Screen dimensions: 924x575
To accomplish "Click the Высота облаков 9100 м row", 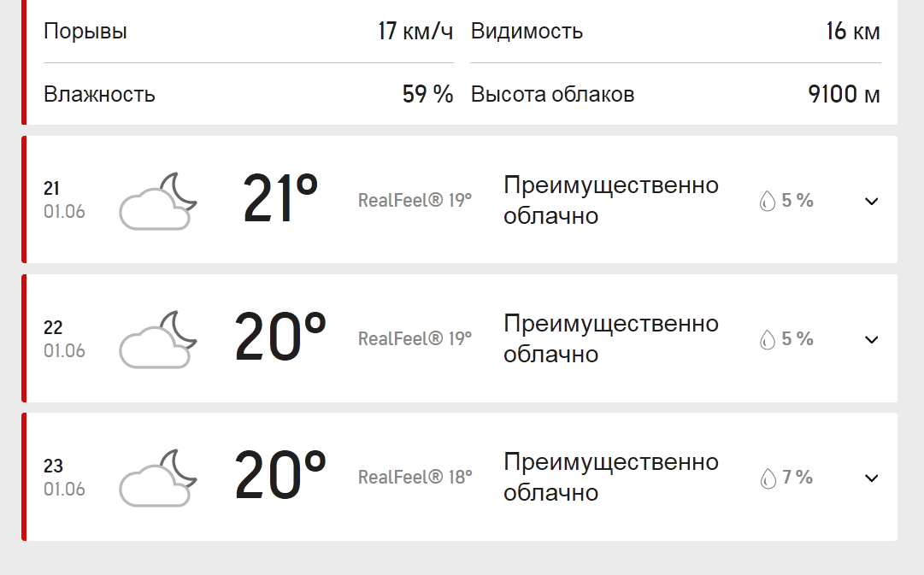I will (x=675, y=94).
